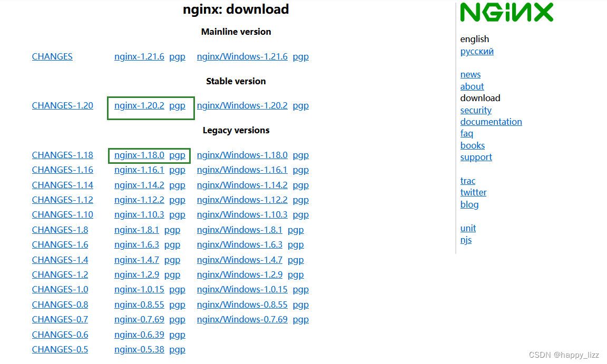Screen dimensions: 607x364
Task: Download nginx/Windows-0.7.69
Action: coord(242,320)
